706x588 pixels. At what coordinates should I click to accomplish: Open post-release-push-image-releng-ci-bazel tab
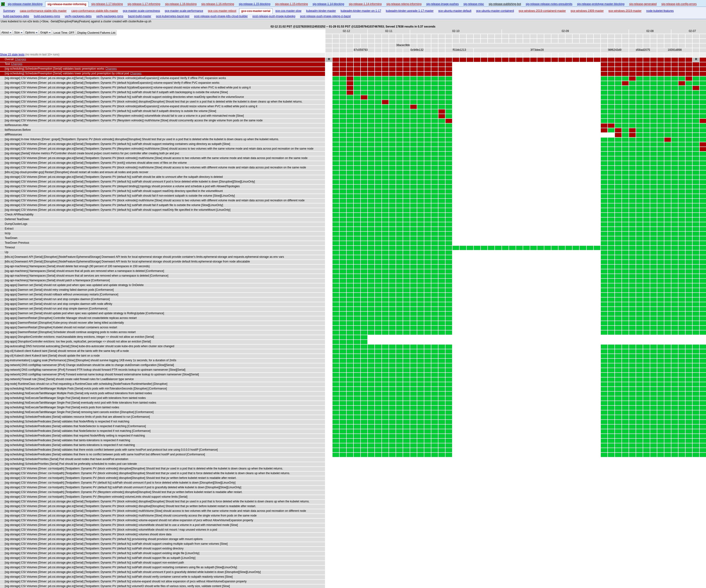(x=325, y=16)
